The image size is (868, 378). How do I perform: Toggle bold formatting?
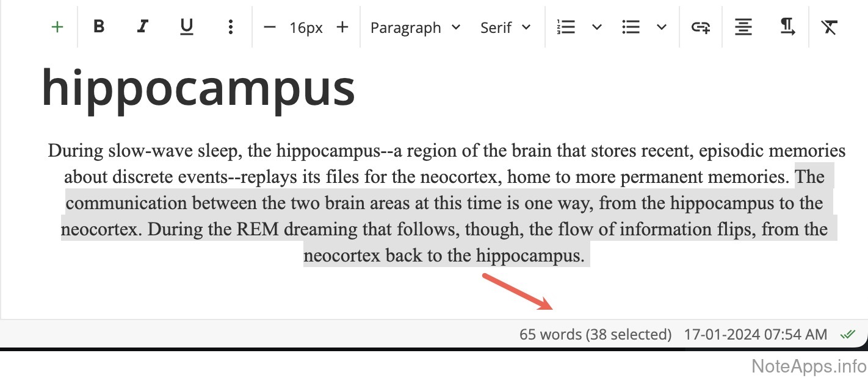click(x=99, y=27)
